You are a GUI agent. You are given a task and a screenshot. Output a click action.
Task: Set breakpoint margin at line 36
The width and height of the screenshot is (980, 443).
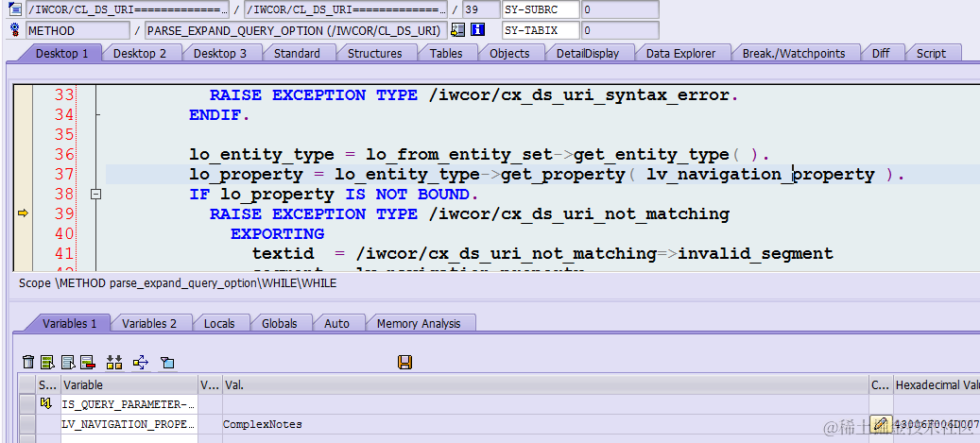click(x=23, y=154)
